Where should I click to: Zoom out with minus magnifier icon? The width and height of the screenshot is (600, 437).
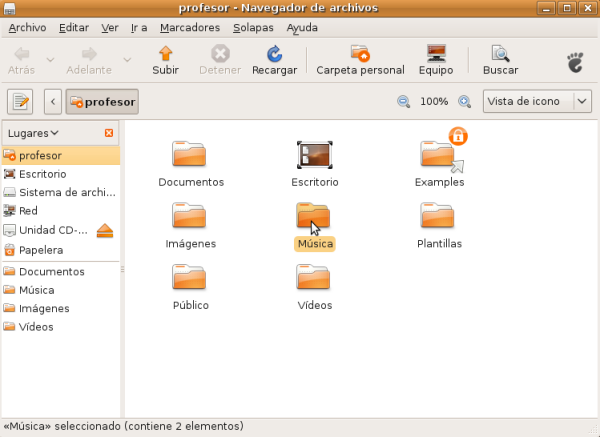404,102
